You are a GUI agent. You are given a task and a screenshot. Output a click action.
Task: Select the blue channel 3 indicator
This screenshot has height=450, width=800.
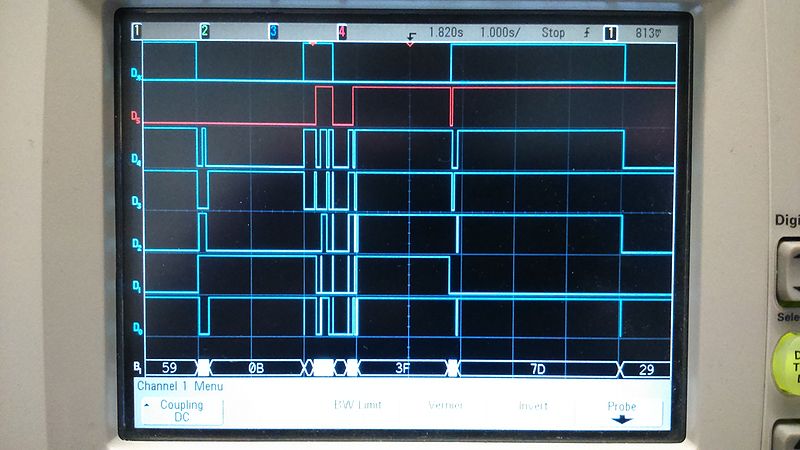click(273, 32)
